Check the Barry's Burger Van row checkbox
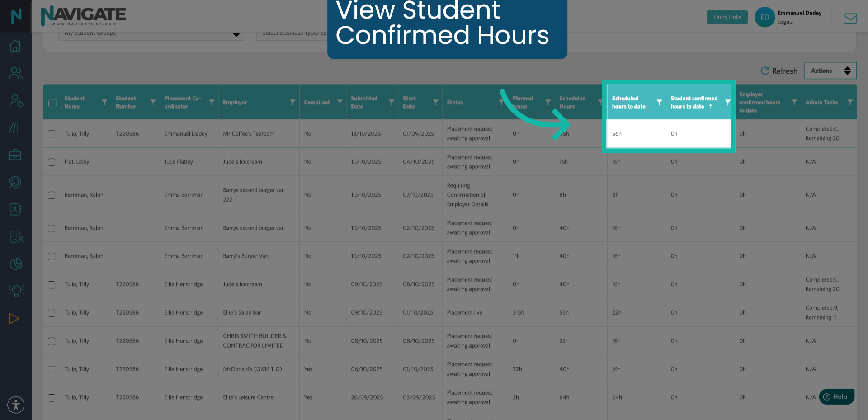Screen dimensions: 868x420 pyautogui.click(x=52, y=256)
